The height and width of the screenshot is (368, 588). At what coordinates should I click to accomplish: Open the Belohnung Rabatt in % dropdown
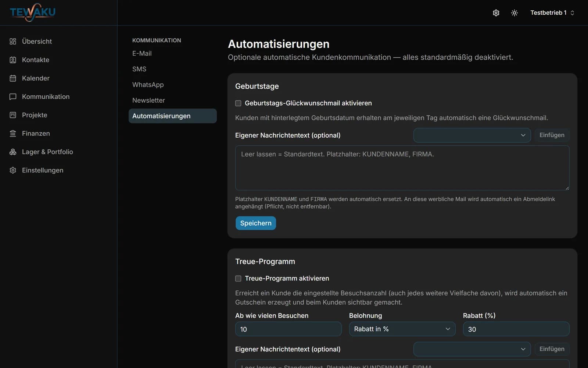pyautogui.click(x=402, y=329)
